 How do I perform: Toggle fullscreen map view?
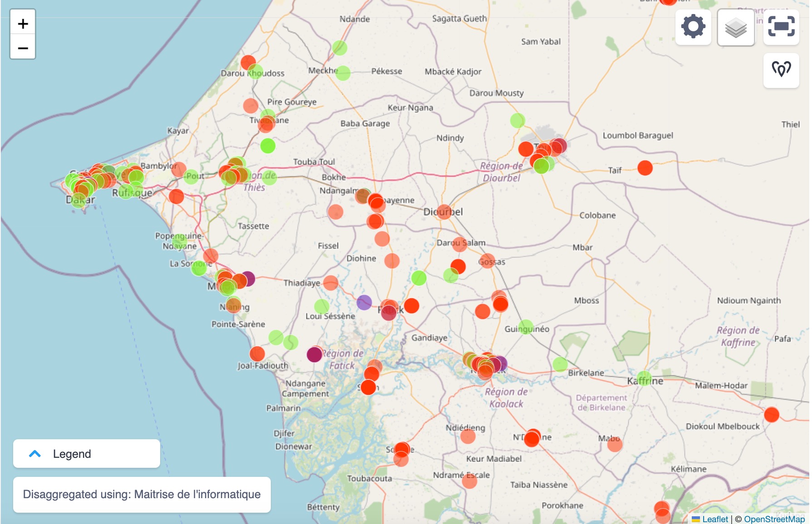tap(781, 27)
